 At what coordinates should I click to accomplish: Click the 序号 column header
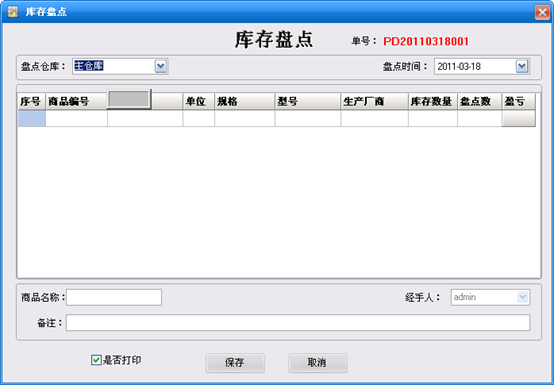point(32,102)
